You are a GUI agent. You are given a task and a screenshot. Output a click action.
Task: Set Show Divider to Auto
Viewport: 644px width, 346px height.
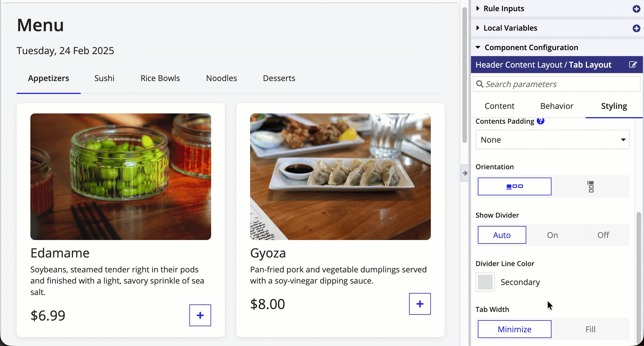[x=502, y=235]
